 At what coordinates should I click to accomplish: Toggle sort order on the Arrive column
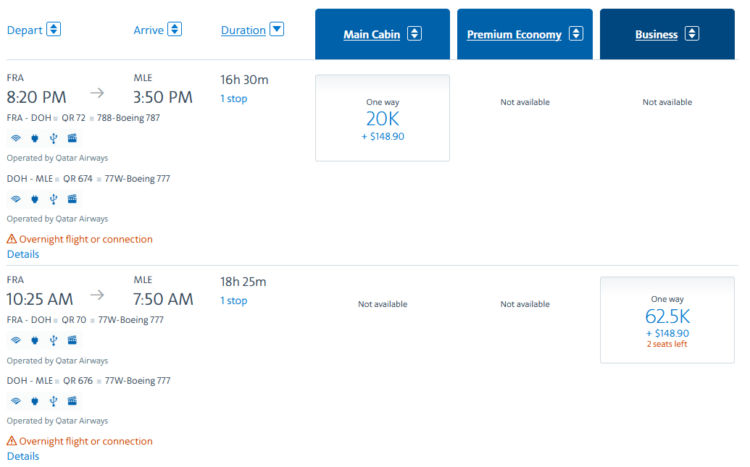175,29
